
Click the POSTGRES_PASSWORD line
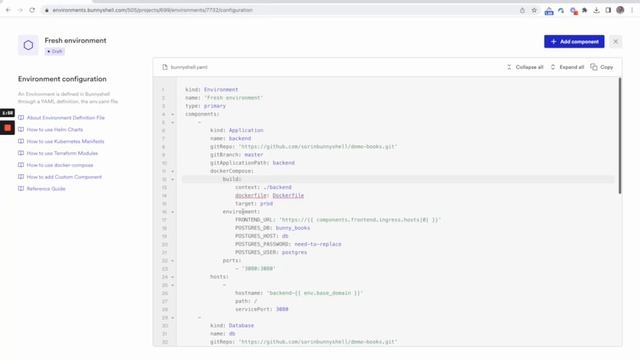click(x=288, y=244)
